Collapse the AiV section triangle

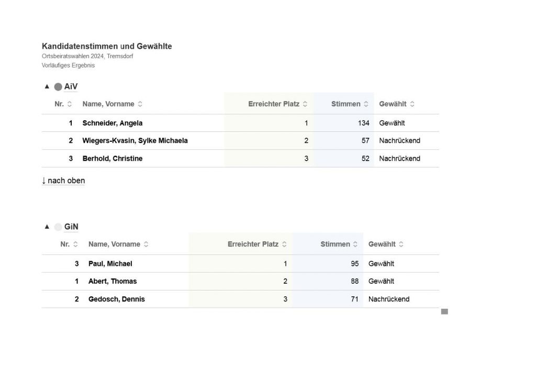[47, 86]
